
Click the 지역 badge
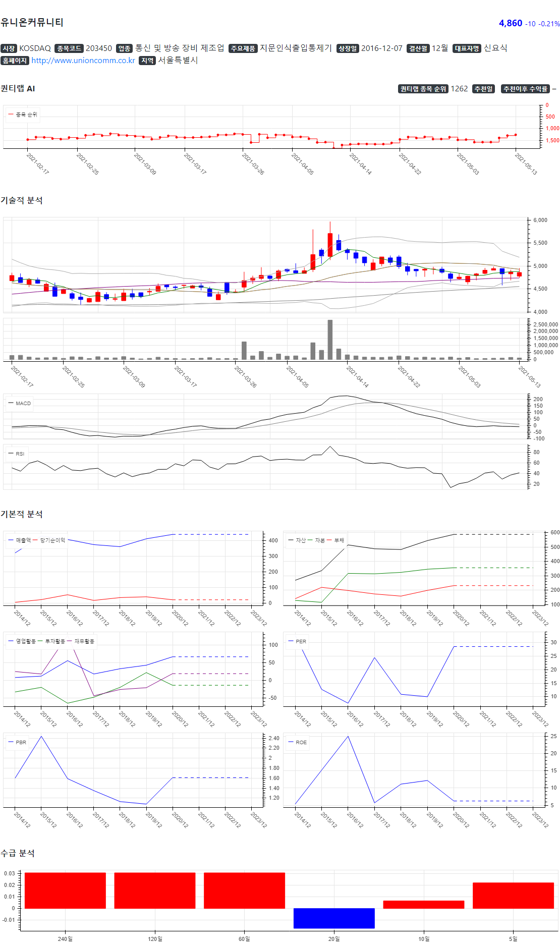coord(147,61)
